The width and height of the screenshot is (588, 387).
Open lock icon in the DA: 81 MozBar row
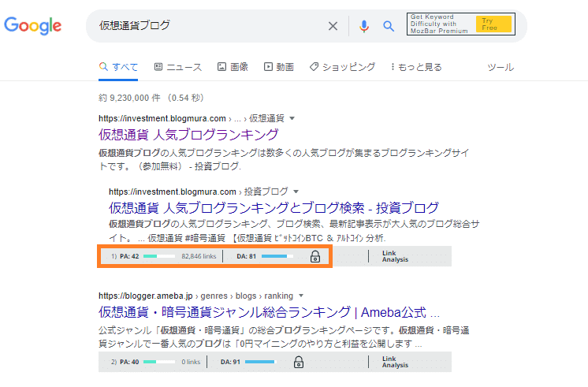click(x=315, y=256)
